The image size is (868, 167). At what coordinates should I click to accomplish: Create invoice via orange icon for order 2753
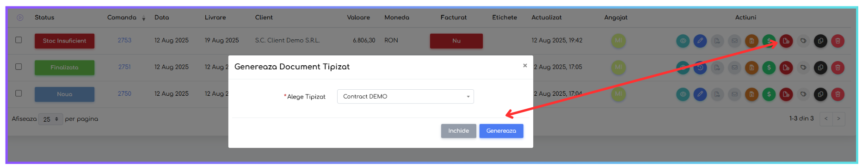pos(752,41)
